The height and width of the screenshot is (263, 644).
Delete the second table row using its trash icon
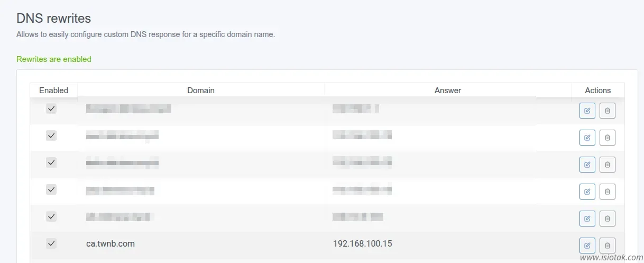(x=608, y=138)
